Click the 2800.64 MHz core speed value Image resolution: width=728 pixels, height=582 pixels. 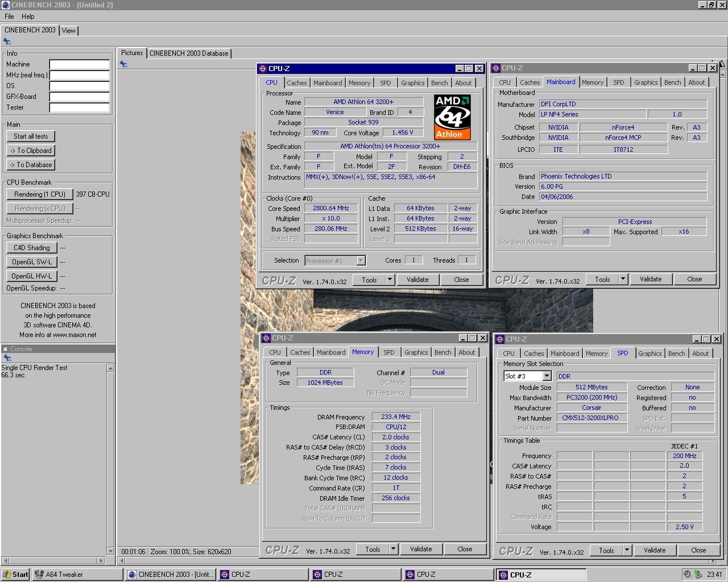click(x=331, y=209)
